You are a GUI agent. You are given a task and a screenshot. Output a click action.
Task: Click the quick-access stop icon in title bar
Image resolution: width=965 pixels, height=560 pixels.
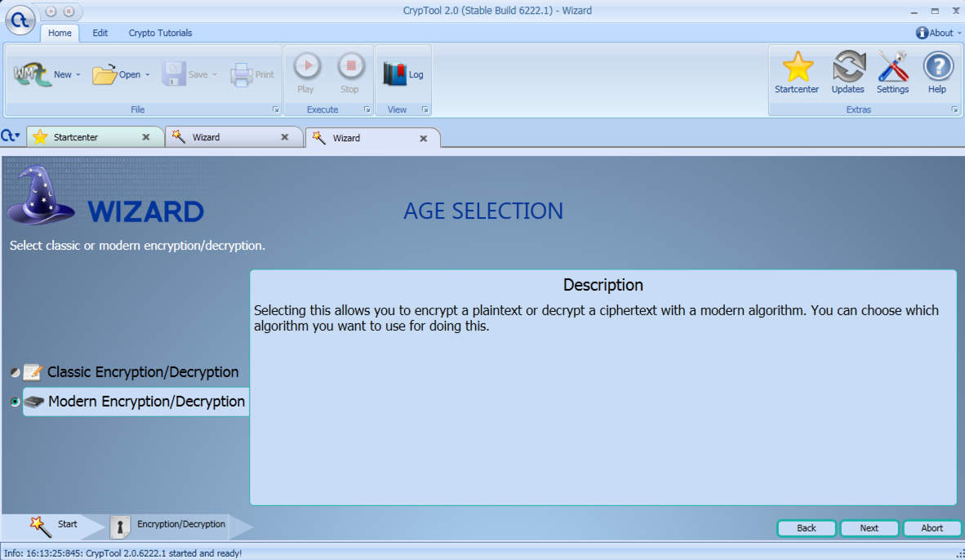(x=69, y=11)
